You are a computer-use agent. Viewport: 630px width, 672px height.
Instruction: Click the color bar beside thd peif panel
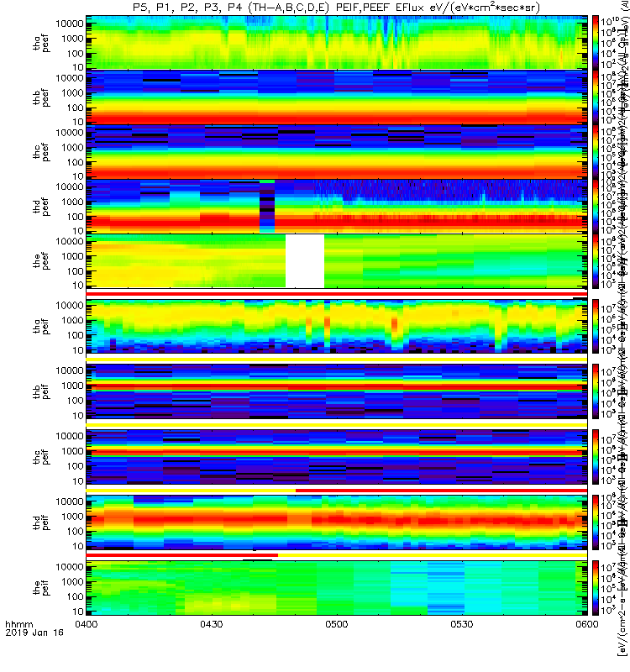(596, 522)
